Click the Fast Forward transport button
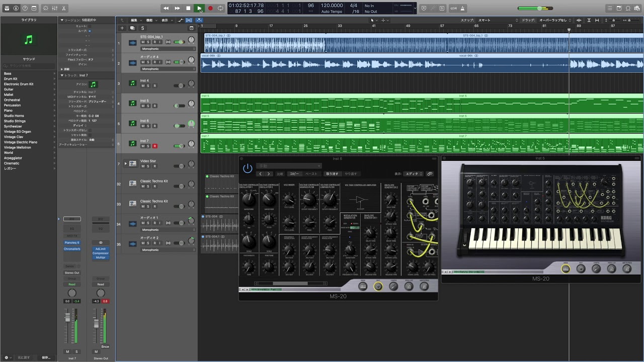Viewport: 644px width, 362px height. (177, 8)
